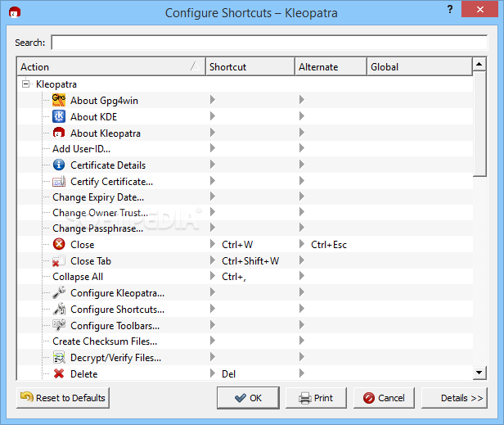The height and width of the screenshot is (425, 504).
Task: Click Reset to Defaults button
Action: 63,398
